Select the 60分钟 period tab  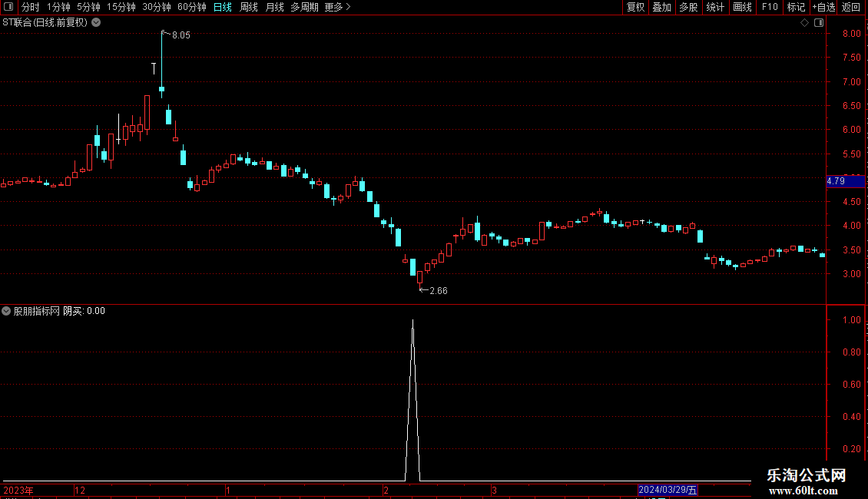192,7
